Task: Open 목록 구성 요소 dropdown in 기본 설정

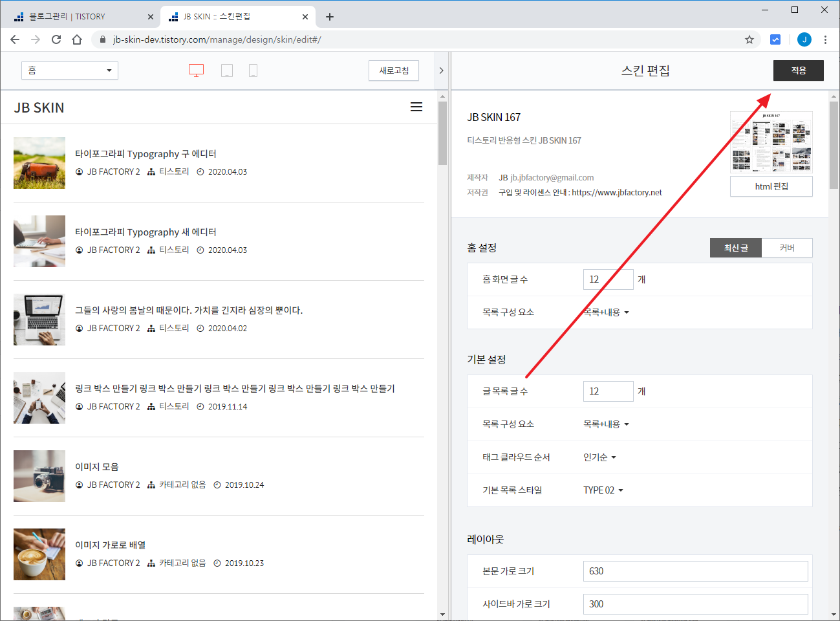Action: (607, 424)
